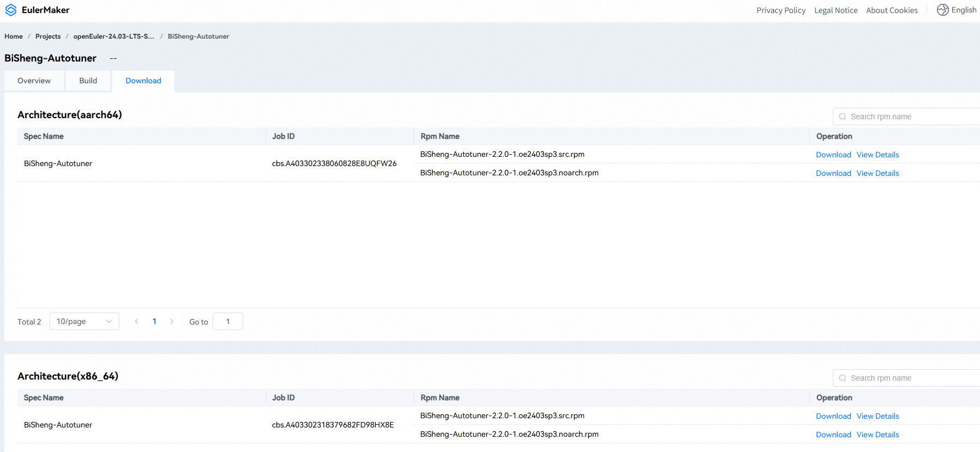Click Rpm Name column header in aarch64 table
980x452 pixels.
pyautogui.click(x=440, y=136)
